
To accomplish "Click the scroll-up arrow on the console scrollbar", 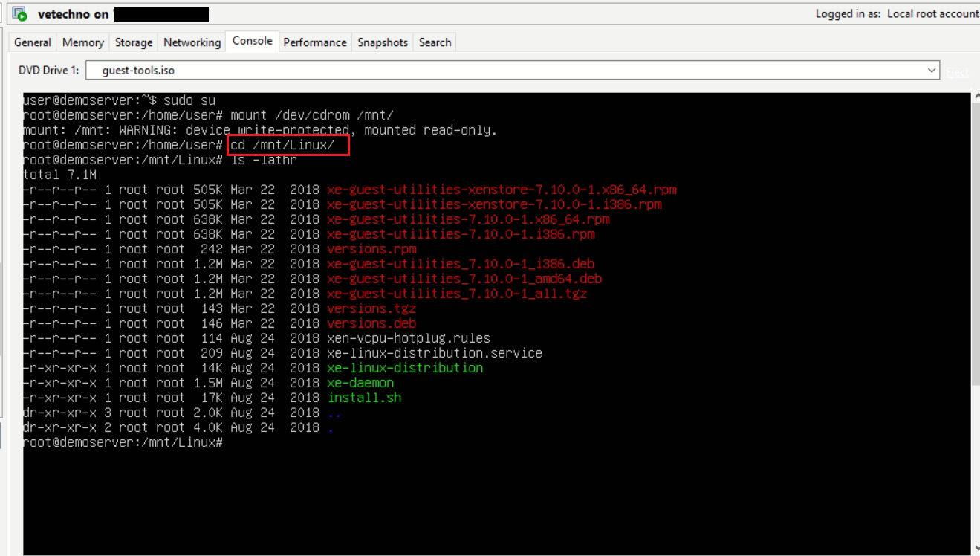I will [974, 95].
